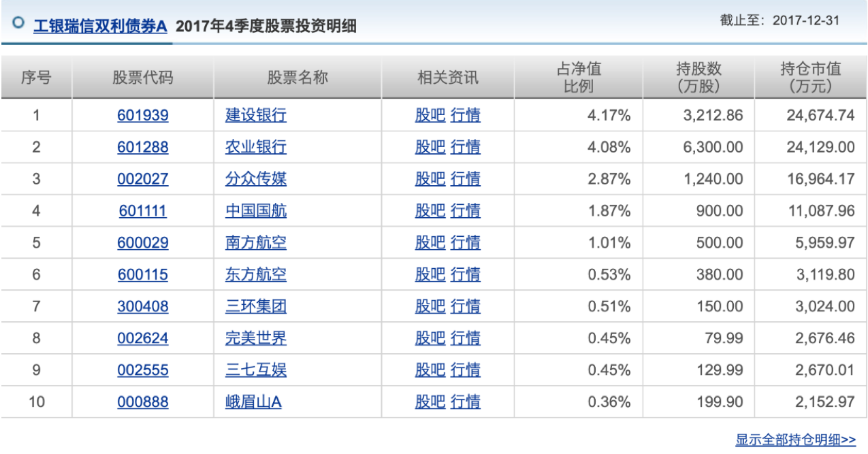Click stock code 601939
Screen dimensions: 868x454
pos(143,116)
